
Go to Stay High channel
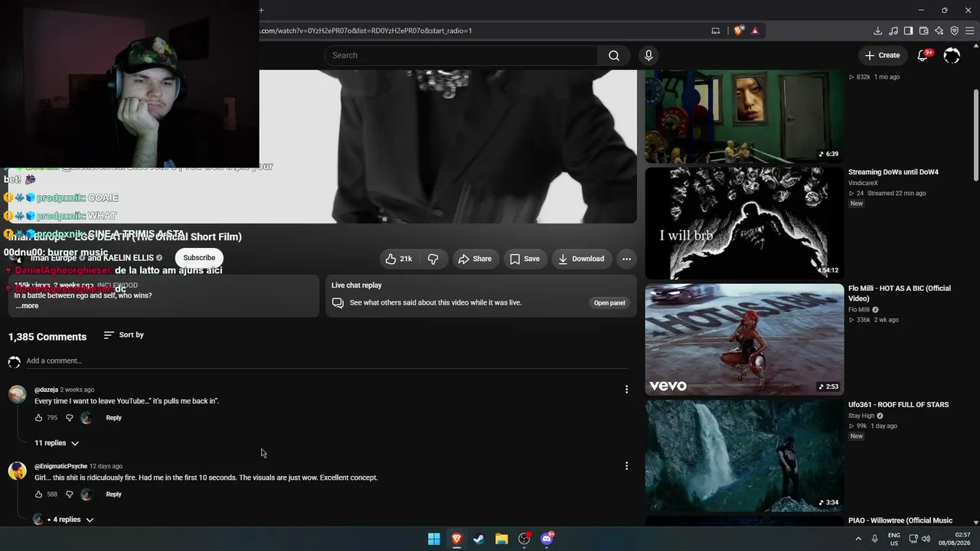tap(861, 416)
